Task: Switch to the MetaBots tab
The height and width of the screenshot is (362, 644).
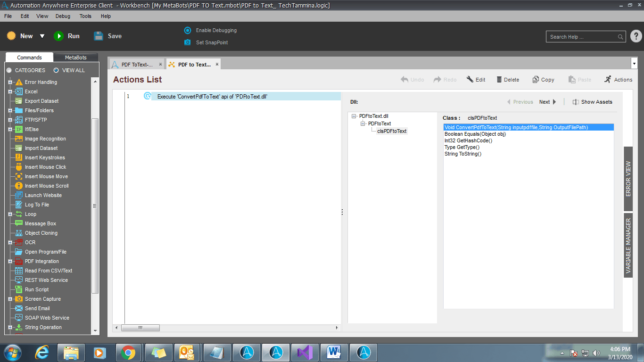Action: point(76,58)
